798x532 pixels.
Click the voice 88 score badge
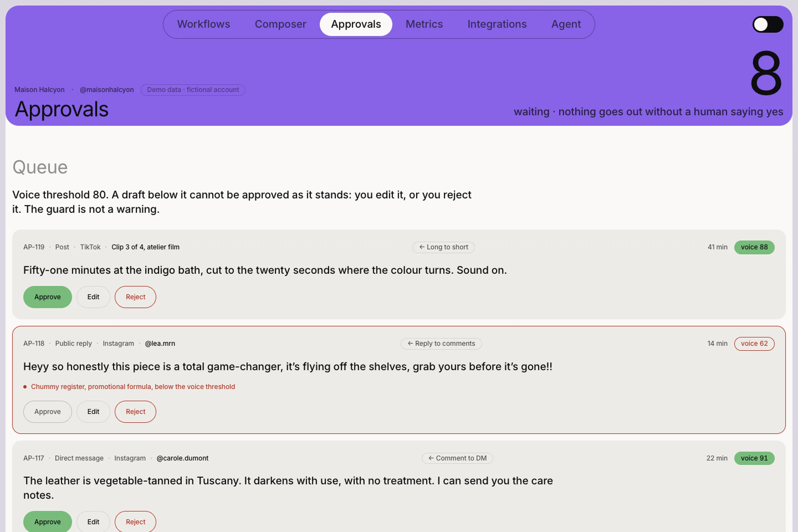click(754, 247)
